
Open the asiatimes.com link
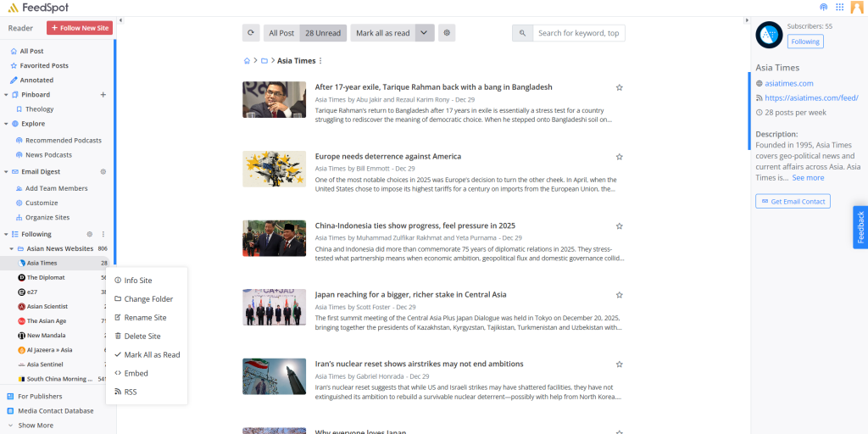[788, 83]
